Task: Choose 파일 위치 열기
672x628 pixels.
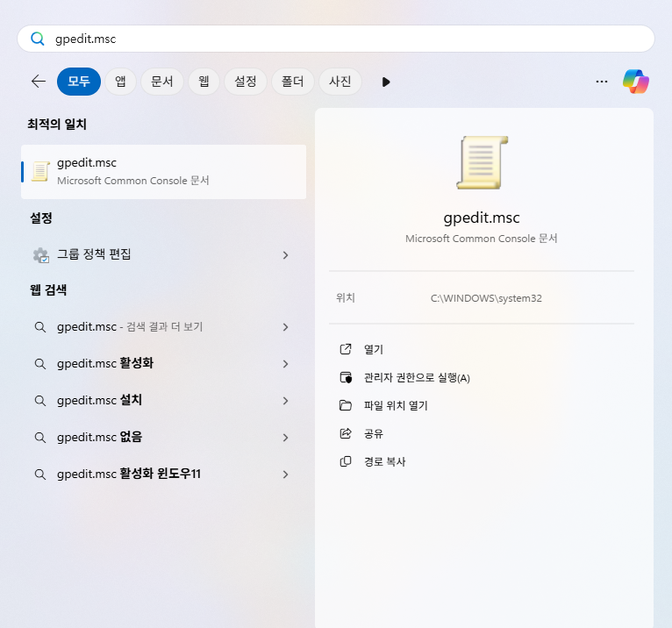Action: (x=396, y=406)
